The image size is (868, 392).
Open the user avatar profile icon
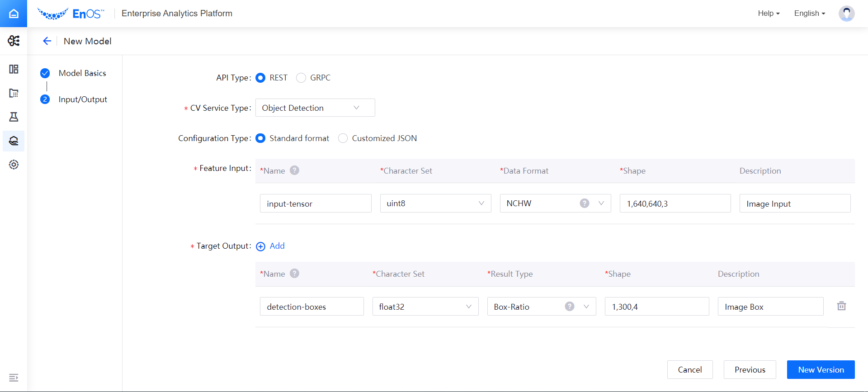point(846,14)
